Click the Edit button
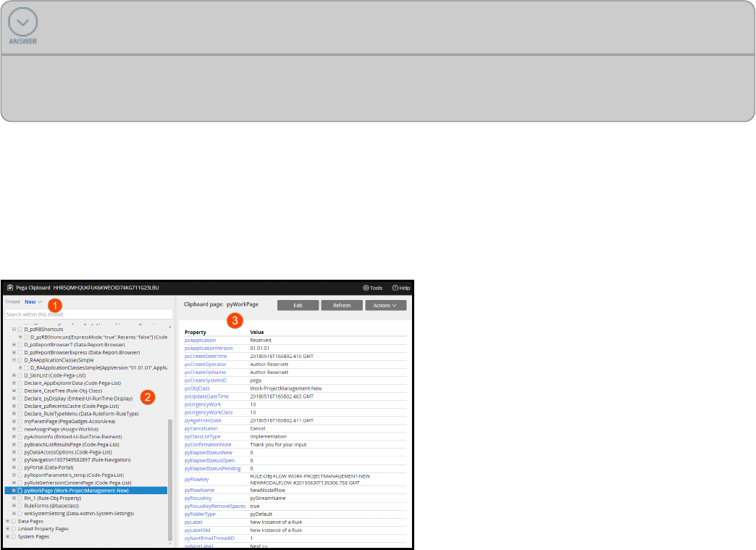Viewport: 756px width, 550px height. [298, 305]
